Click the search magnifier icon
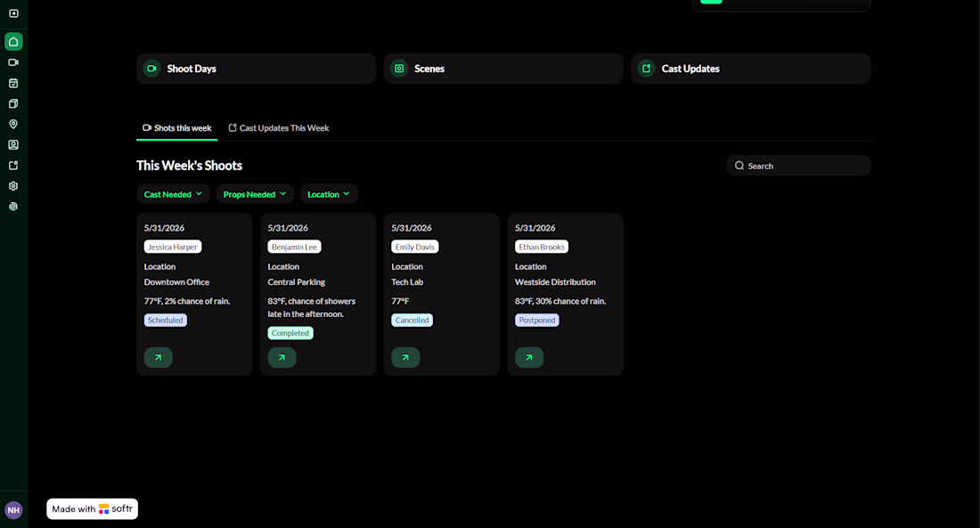 click(739, 166)
